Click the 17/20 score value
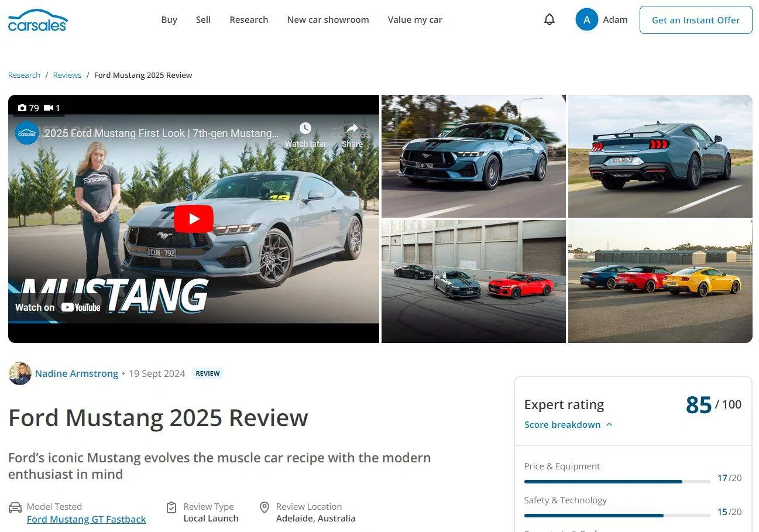The width and height of the screenshot is (759, 532). click(x=729, y=478)
